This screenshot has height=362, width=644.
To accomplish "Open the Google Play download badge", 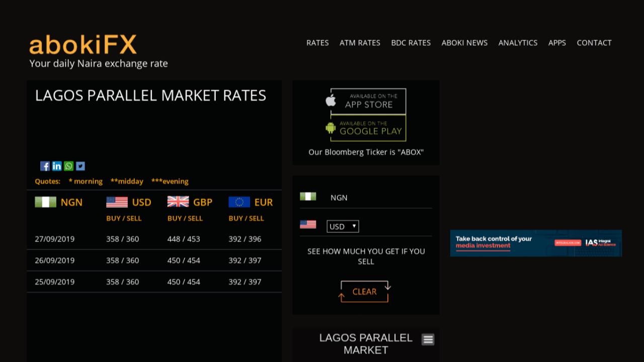I will (366, 128).
